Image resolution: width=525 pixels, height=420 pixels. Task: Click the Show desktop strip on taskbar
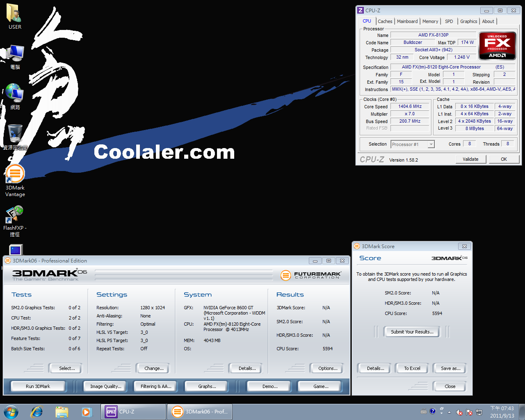[x=522, y=412]
